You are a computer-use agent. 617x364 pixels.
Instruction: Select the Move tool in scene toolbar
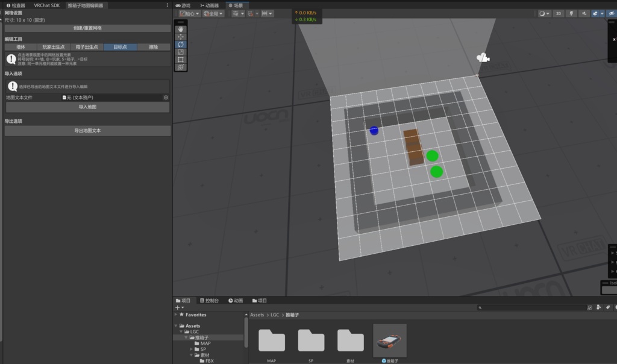point(181,37)
